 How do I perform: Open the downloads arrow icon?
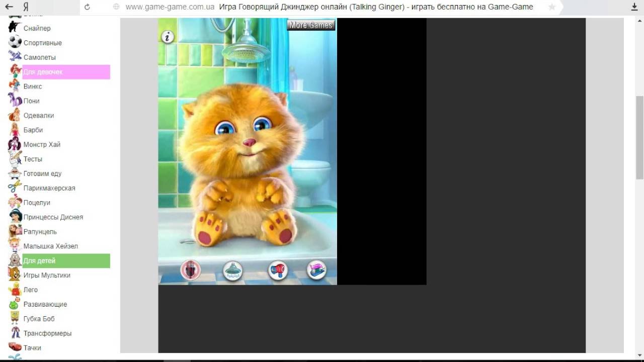click(634, 7)
